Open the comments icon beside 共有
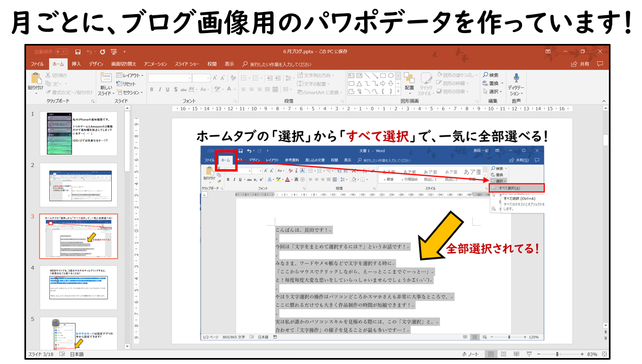 600,63
